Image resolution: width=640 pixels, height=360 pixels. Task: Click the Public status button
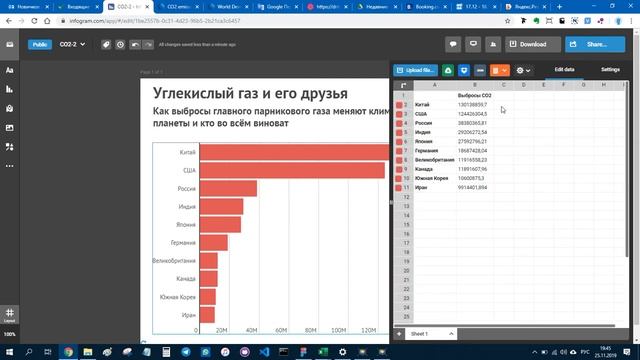[x=40, y=44]
